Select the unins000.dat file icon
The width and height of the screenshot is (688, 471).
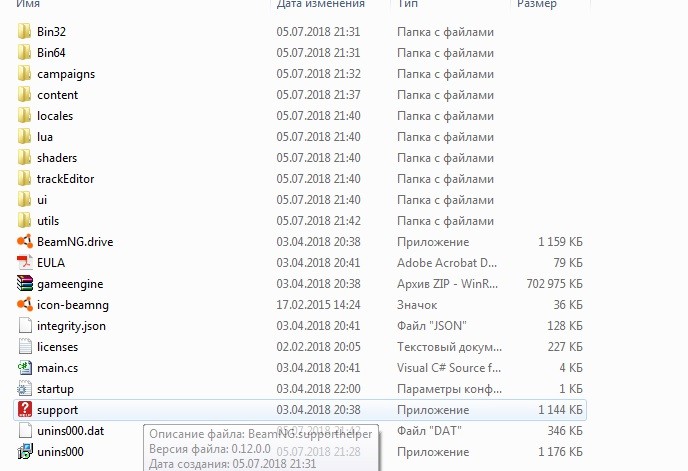click(25, 431)
